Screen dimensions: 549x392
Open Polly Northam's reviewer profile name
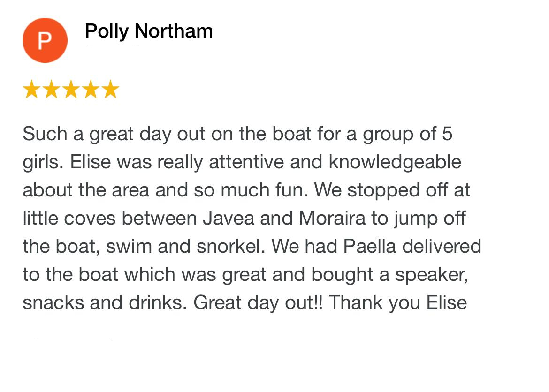(x=149, y=31)
